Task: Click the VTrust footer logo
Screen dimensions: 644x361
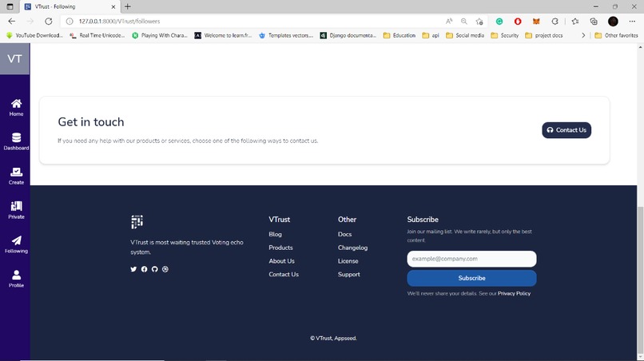Action: point(137,222)
